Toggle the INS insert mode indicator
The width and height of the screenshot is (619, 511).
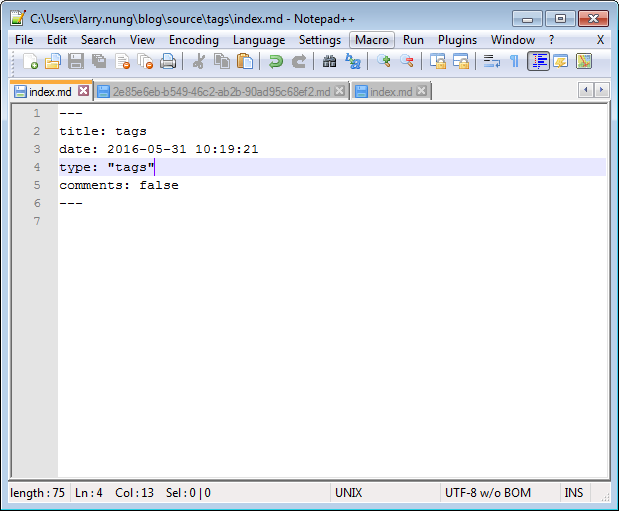tap(574, 493)
